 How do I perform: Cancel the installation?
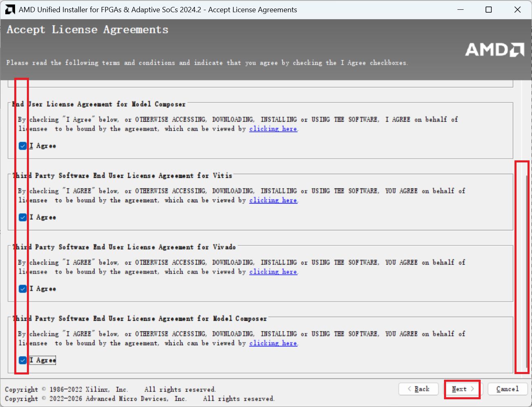[x=507, y=389]
